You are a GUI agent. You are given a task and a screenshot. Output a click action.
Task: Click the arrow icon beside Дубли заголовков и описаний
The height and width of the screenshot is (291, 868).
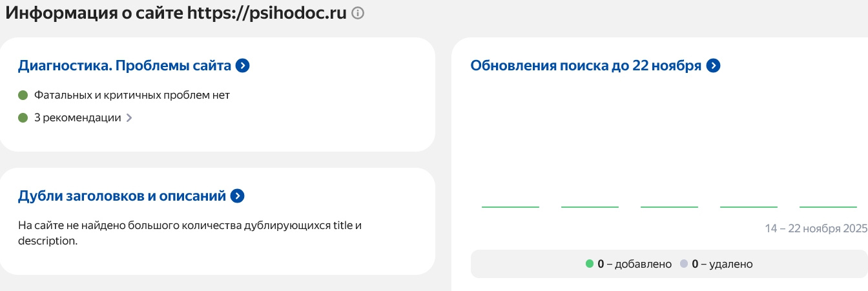238,196
